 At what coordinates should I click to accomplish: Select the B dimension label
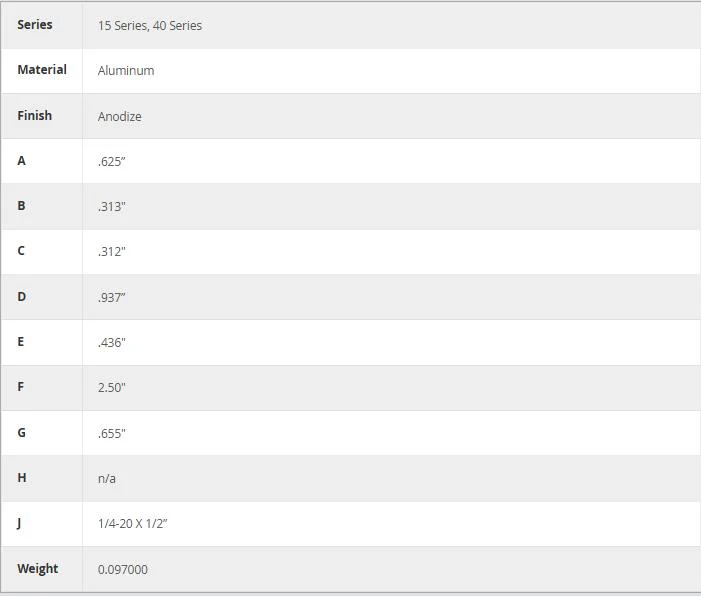[x=21, y=206]
